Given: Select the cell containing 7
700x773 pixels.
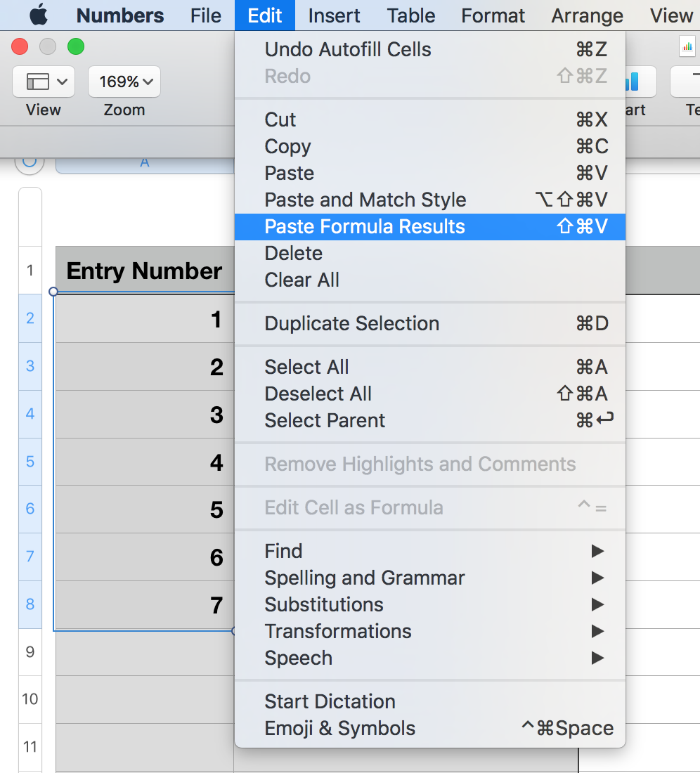Looking at the screenshot, I should click(145, 605).
